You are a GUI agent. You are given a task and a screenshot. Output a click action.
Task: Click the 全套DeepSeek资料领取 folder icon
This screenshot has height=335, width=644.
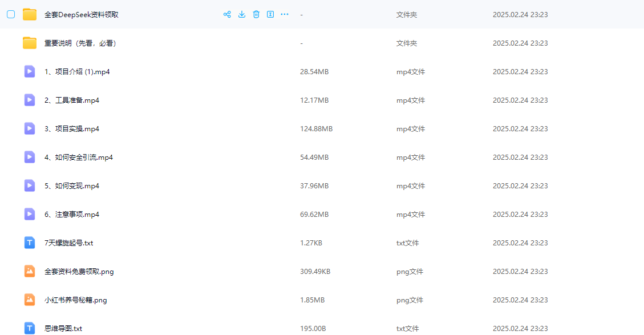30,14
